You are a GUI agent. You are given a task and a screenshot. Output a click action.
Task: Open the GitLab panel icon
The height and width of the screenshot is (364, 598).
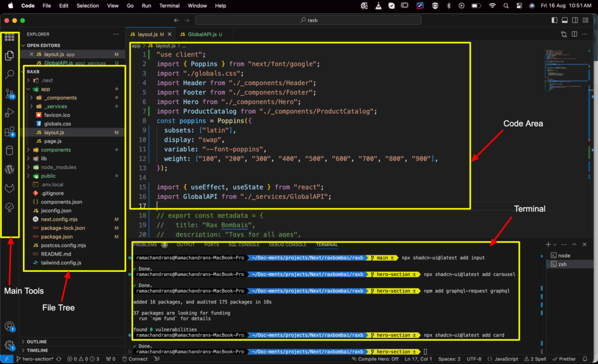click(9, 188)
